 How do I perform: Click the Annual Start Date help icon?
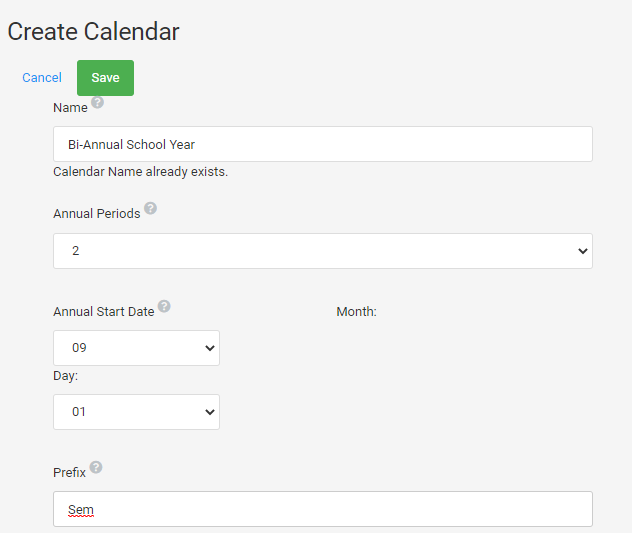pyautogui.click(x=164, y=306)
